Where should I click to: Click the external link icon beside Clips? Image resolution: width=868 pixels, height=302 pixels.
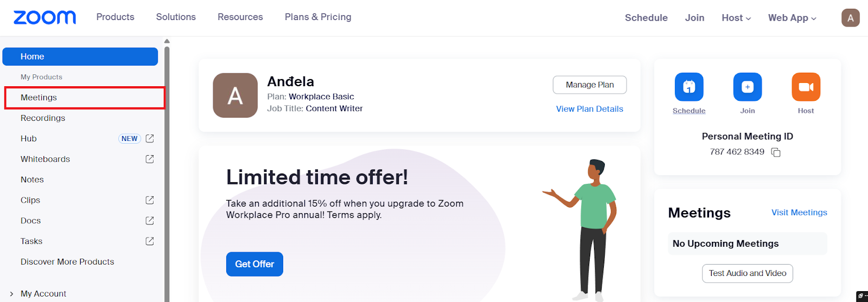(x=150, y=200)
